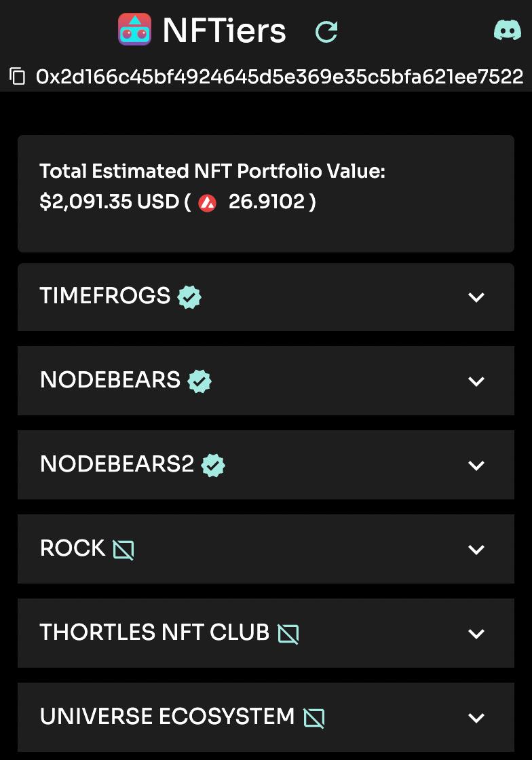Expand the NODEBEARS2 collection chevron
Screen dimensions: 532x760
tap(476, 465)
